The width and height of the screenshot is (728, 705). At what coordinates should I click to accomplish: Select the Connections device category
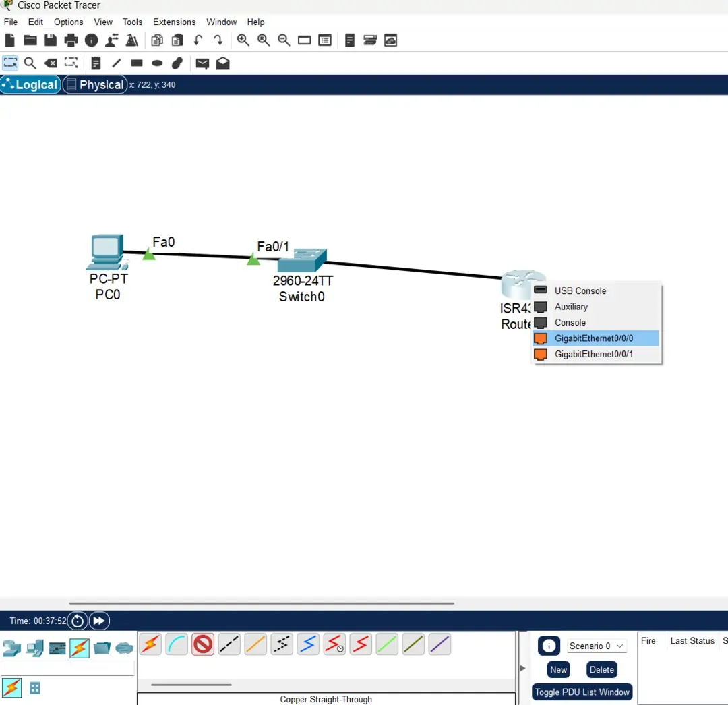point(80,648)
